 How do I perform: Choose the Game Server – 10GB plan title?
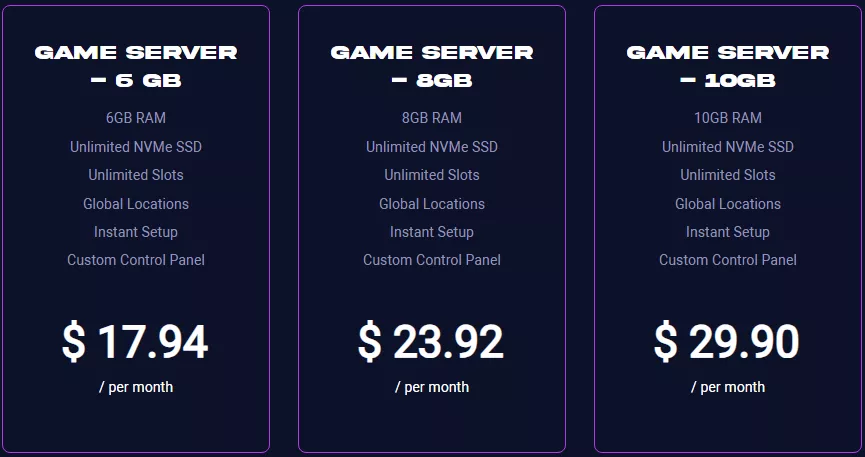[728, 67]
